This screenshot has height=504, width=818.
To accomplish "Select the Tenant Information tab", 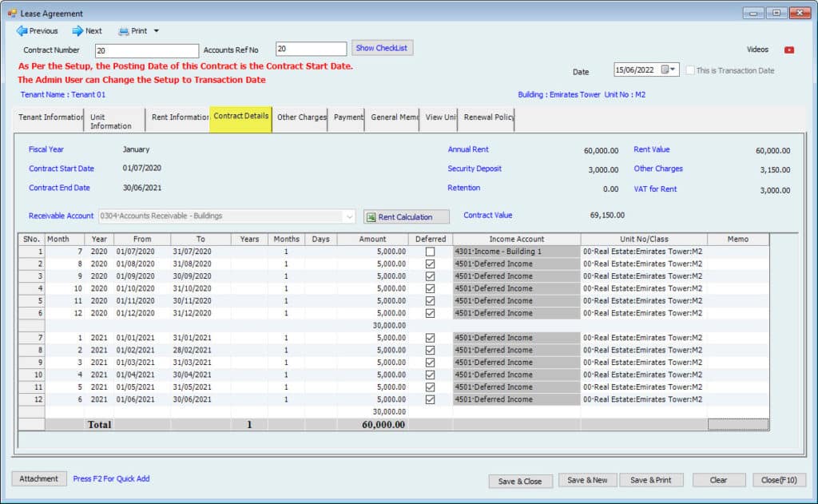I will (50, 117).
